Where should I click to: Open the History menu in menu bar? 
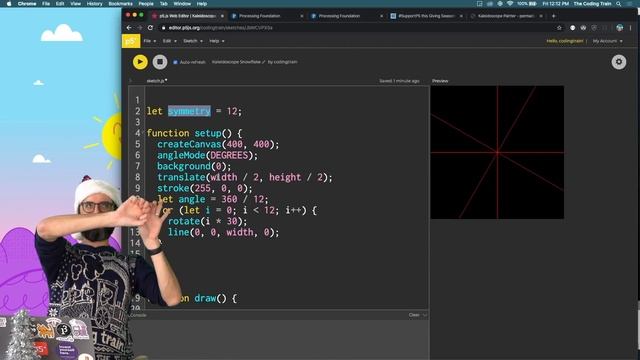[x=94, y=4]
